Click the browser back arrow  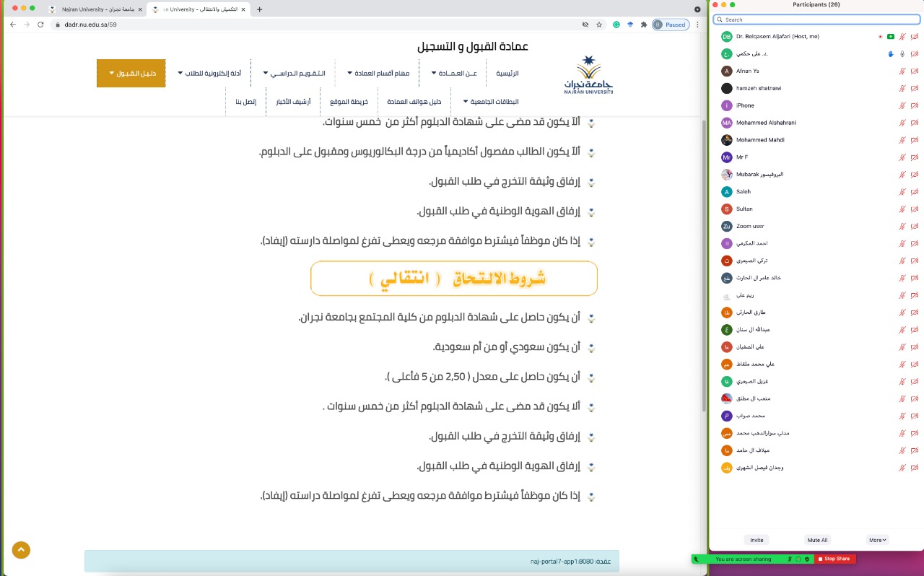click(x=12, y=25)
